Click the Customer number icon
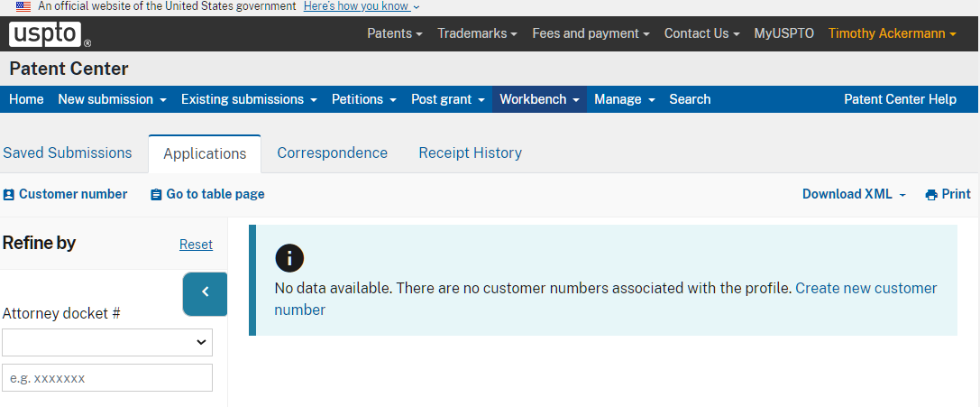Screen dimensions: 980x407 (9, 194)
